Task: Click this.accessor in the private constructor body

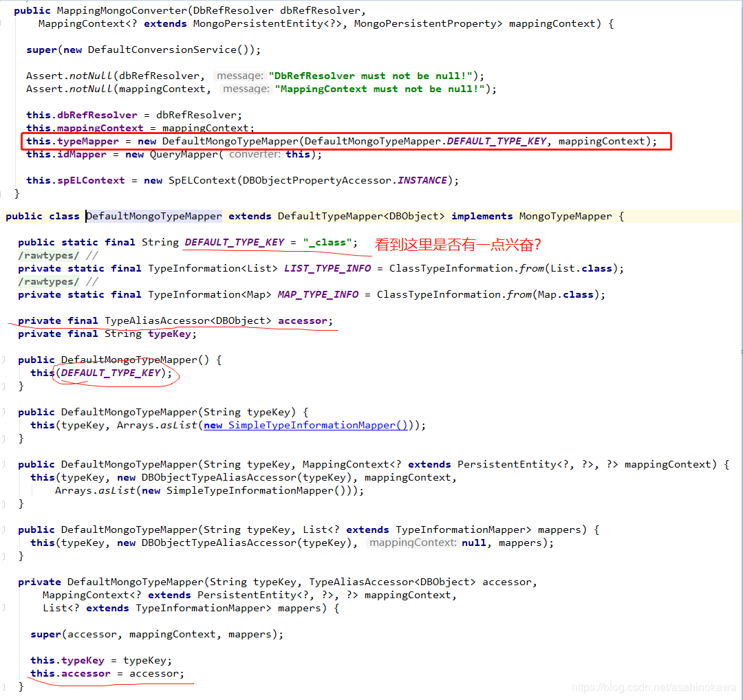Action: (70, 673)
